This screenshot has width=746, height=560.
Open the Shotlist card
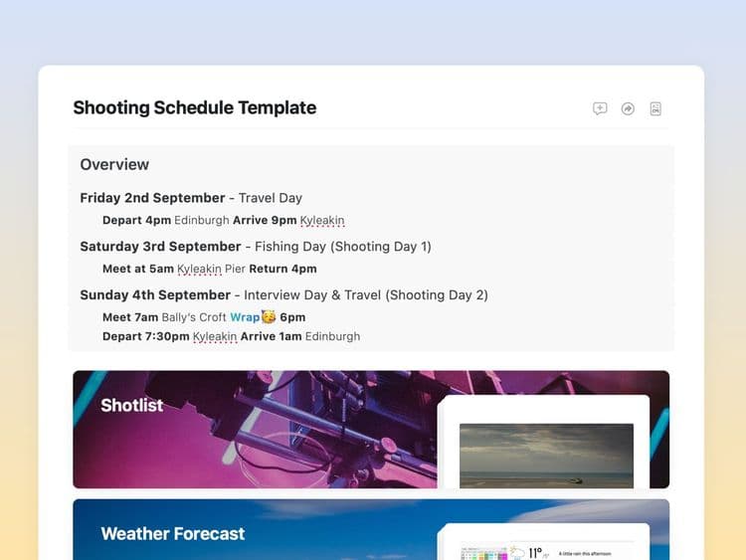click(371, 429)
